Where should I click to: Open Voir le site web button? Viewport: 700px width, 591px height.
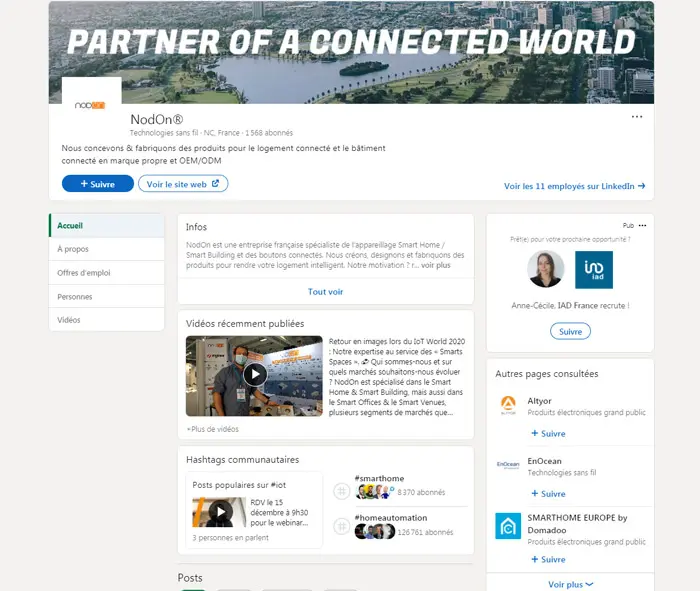183,184
